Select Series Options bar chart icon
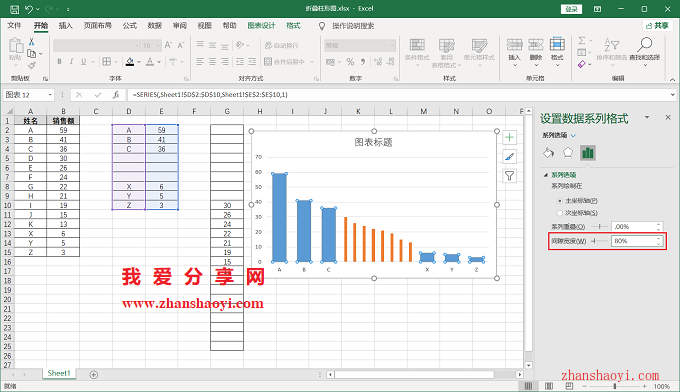Image resolution: width=680 pixels, height=392 pixels. pyautogui.click(x=588, y=153)
